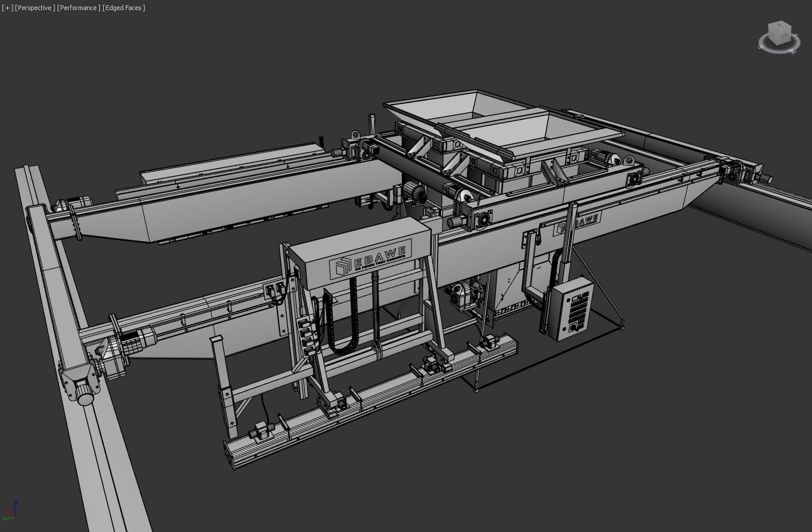Open the Edged Faces shading menu
Viewport: 812px width, 532px height.
[124, 8]
